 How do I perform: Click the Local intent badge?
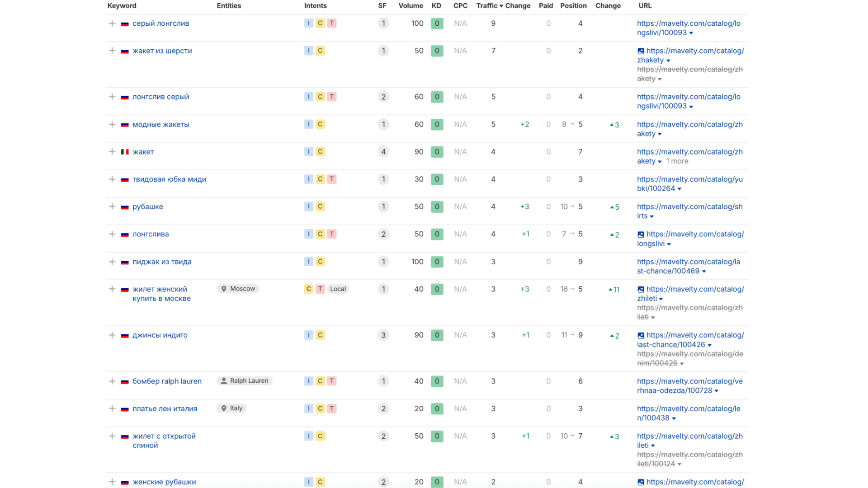pos(338,289)
